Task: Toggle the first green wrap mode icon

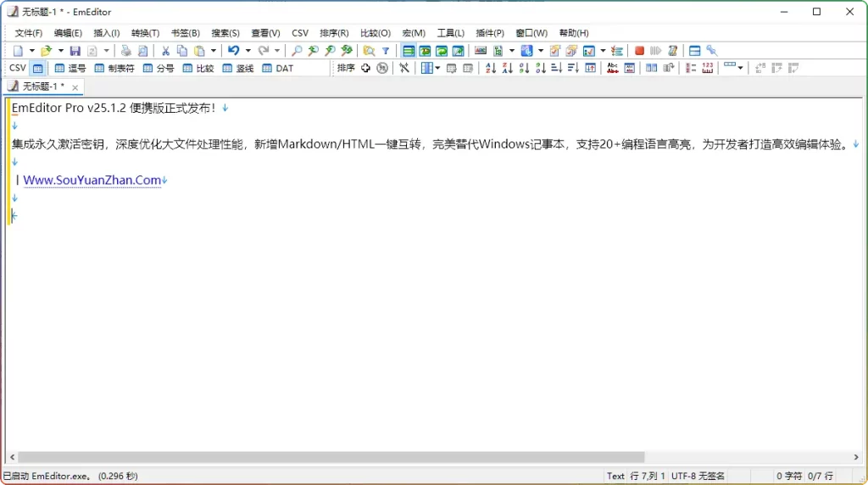Action: (x=409, y=51)
